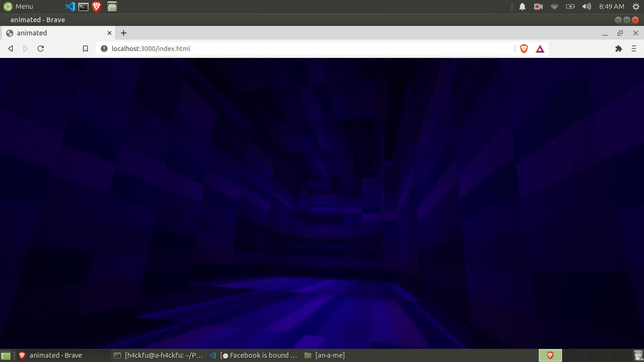Launch Brave browser from top panel launcher
The height and width of the screenshot is (362, 644).
coord(97,7)
